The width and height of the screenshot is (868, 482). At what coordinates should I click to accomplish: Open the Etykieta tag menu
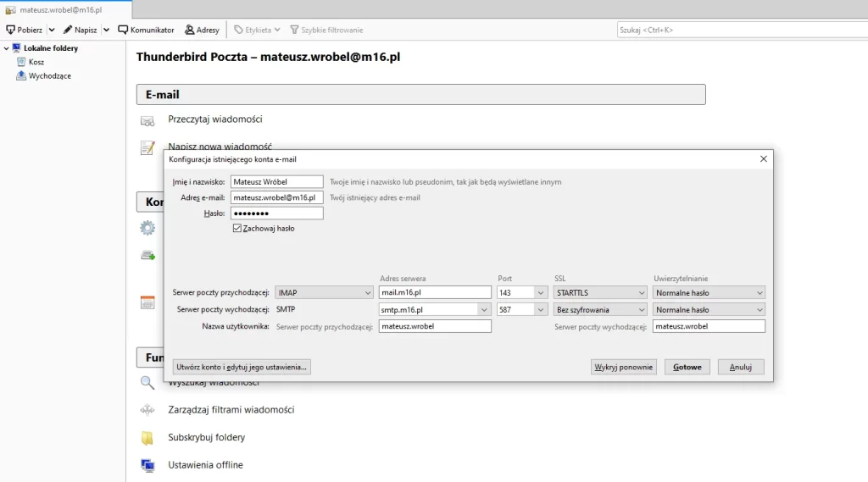(x=253, y=30)
